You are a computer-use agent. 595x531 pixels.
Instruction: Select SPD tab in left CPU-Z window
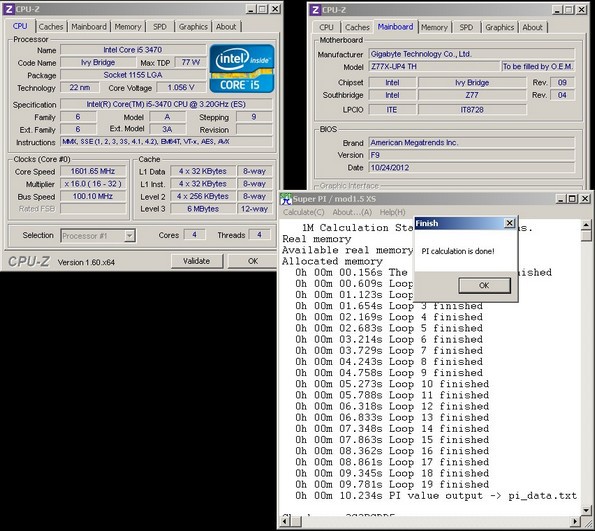pyautogui.click(x=160, y=27)
